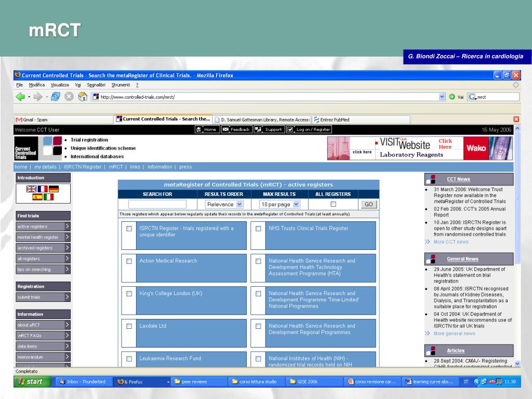Screen dimensions: 532x399
Task: Click the Log on / Register checkmark icon
Action: coord(290,129)
